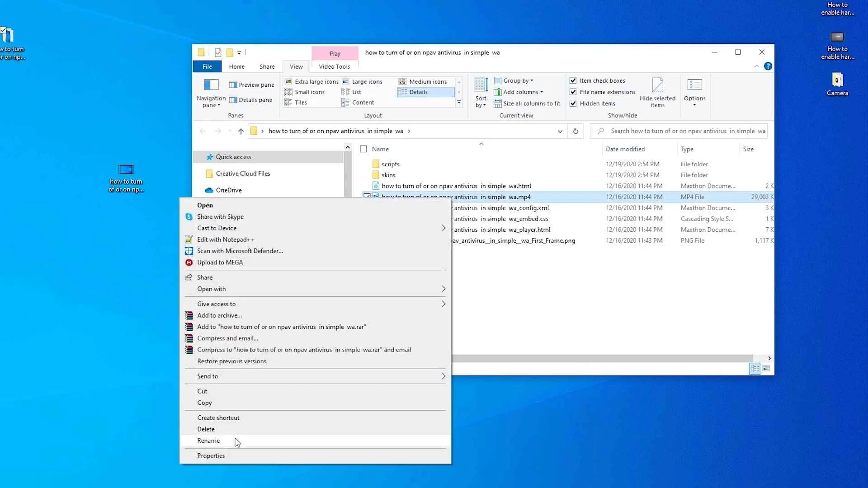The image size is (868, 488).
Task: Check the select-all box beside Name
Action: (363, 149)
